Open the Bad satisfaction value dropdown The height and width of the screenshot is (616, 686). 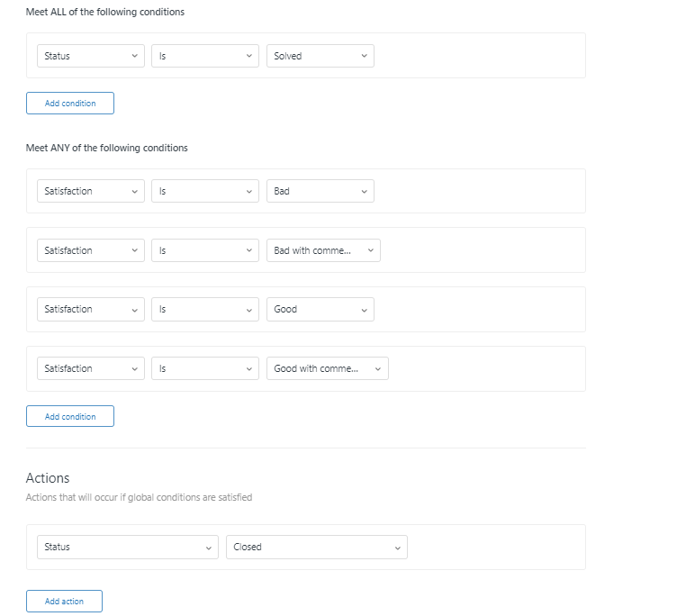[x=320, y=191]
